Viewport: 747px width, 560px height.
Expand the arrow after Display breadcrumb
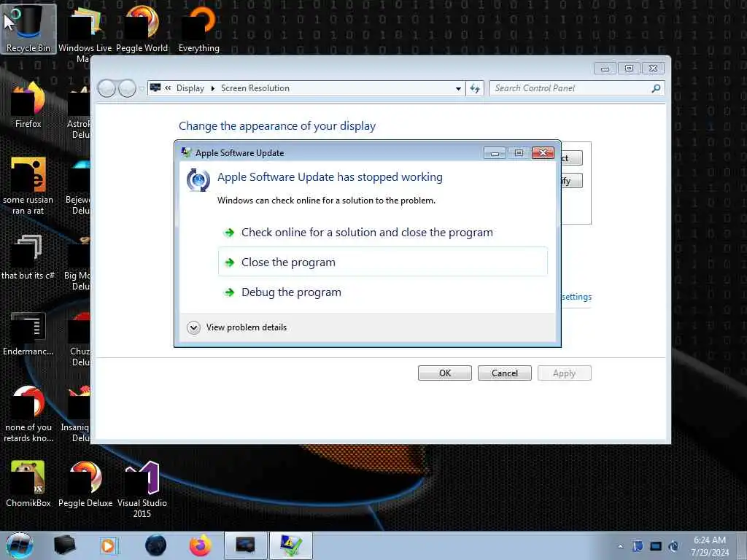(x=212, y=88)
